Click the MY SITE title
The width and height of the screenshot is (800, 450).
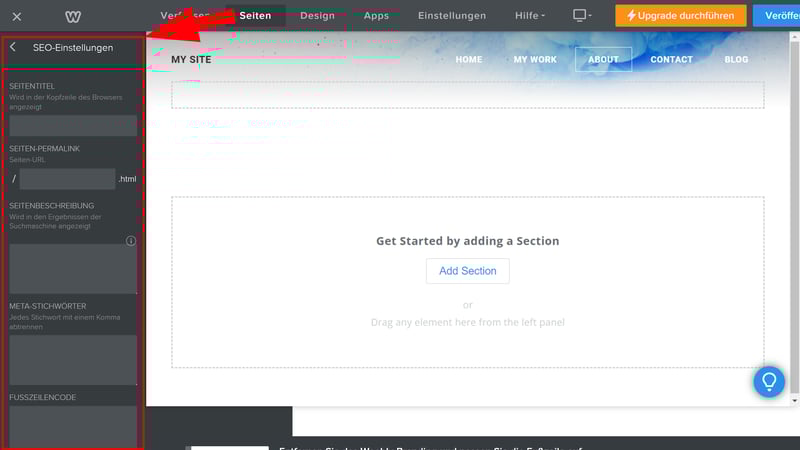click(191, 60)
